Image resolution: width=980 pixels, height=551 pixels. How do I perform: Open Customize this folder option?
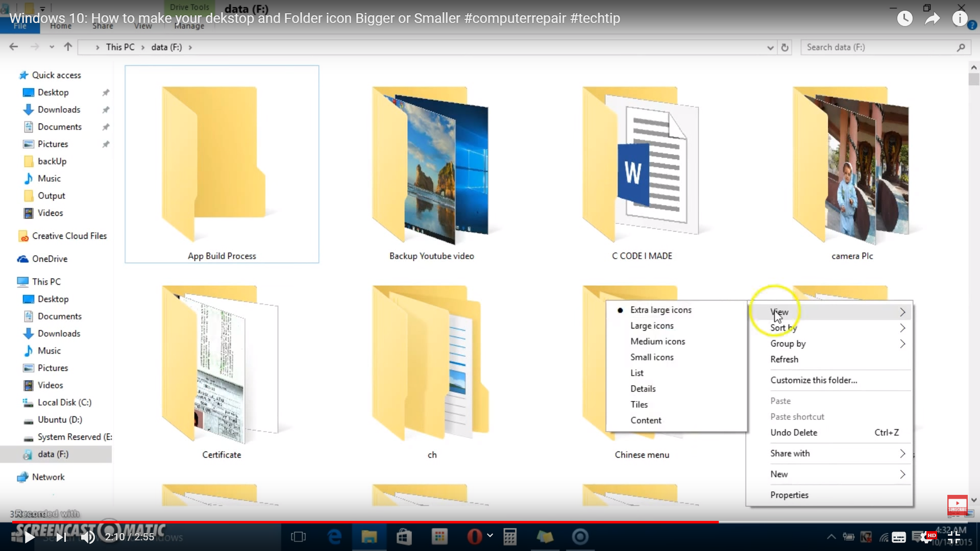[829, 381]
